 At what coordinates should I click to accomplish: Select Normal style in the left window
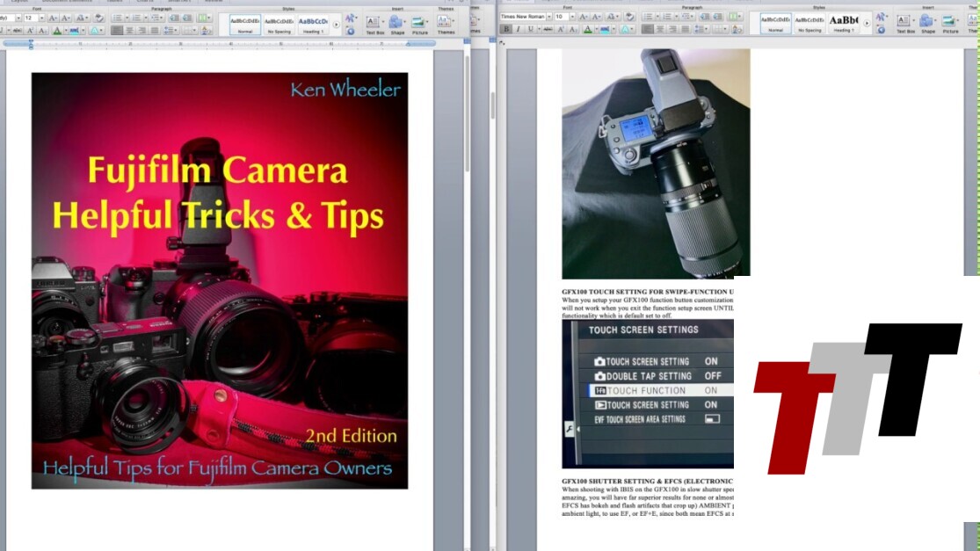click(x=245, y=23)
